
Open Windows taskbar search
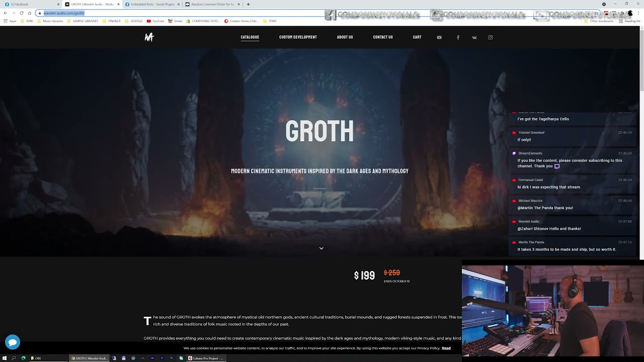14,358
